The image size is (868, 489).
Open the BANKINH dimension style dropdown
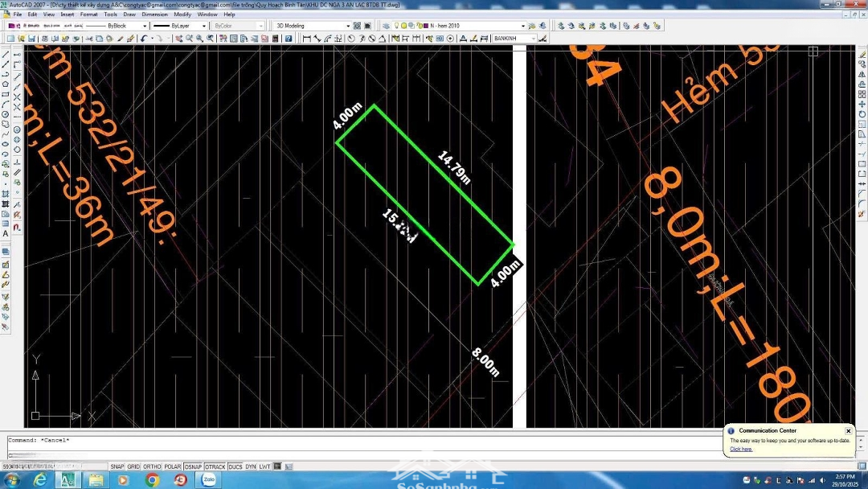[533, 39]
